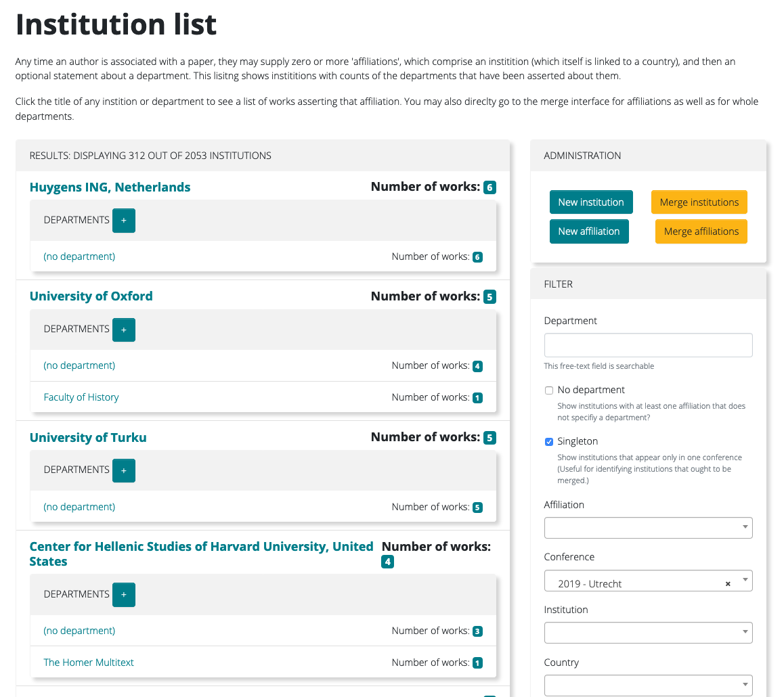Click the + icon to add a department under Huygens ING

[x=124, y=221]
